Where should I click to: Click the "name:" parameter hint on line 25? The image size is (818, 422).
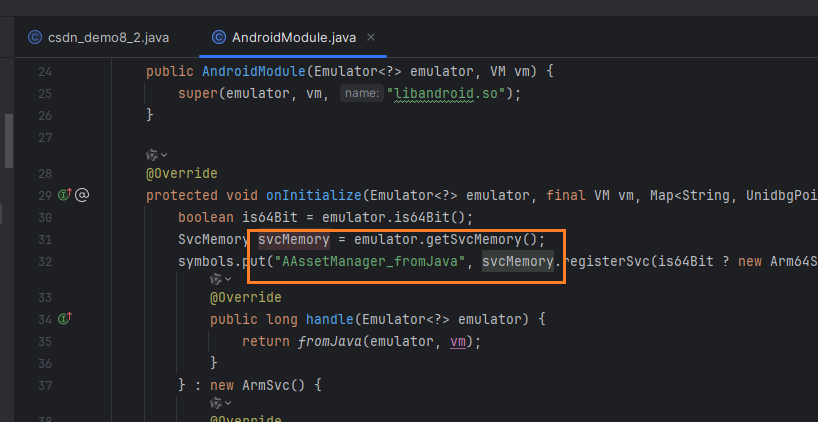point(359,93)
